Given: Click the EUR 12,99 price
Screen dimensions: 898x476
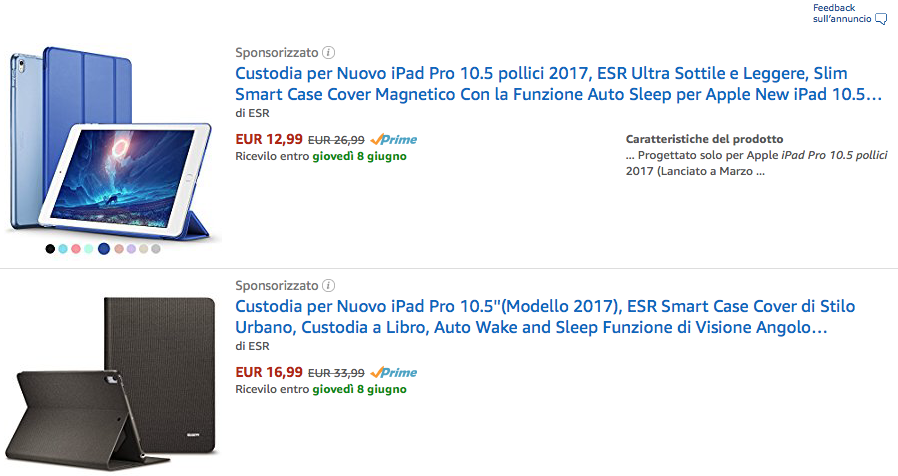Looking at the screenshot, I should click(x=267, y=140).
